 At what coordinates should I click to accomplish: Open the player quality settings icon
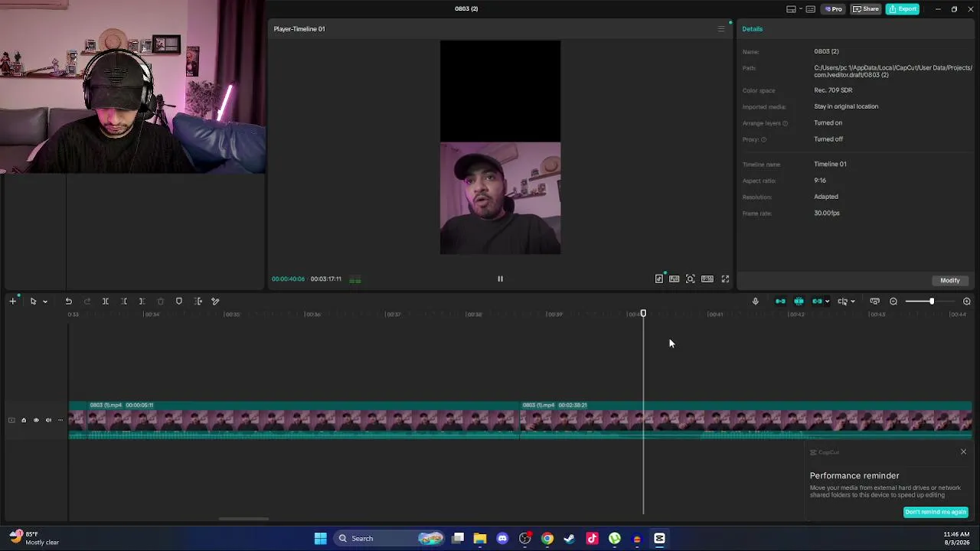tap(674, 279)
